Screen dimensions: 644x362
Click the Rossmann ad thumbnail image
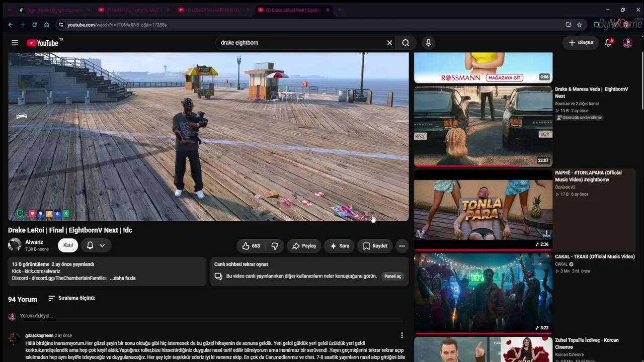click(483, 67)
